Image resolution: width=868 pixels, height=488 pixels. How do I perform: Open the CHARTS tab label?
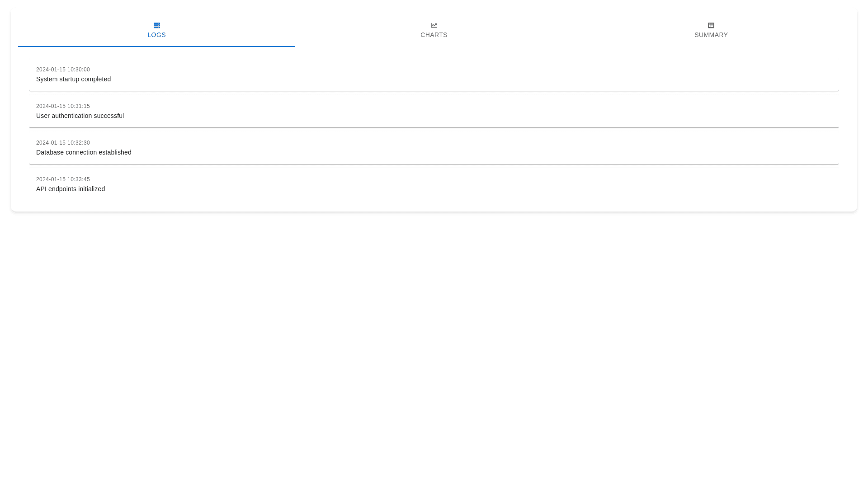(x=434, y=35)
